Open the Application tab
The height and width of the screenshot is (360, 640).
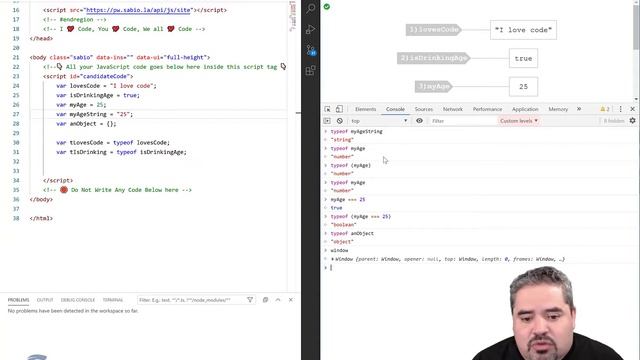[525, 109]
